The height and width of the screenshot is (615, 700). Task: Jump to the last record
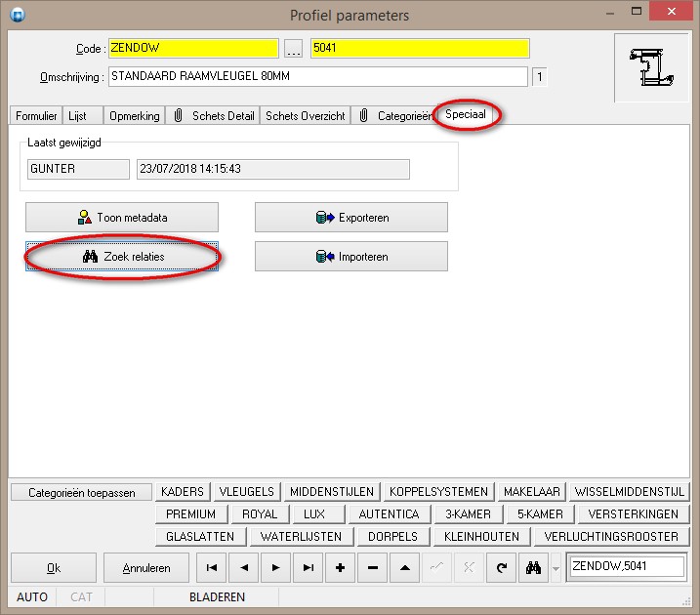tap(309, 568)
